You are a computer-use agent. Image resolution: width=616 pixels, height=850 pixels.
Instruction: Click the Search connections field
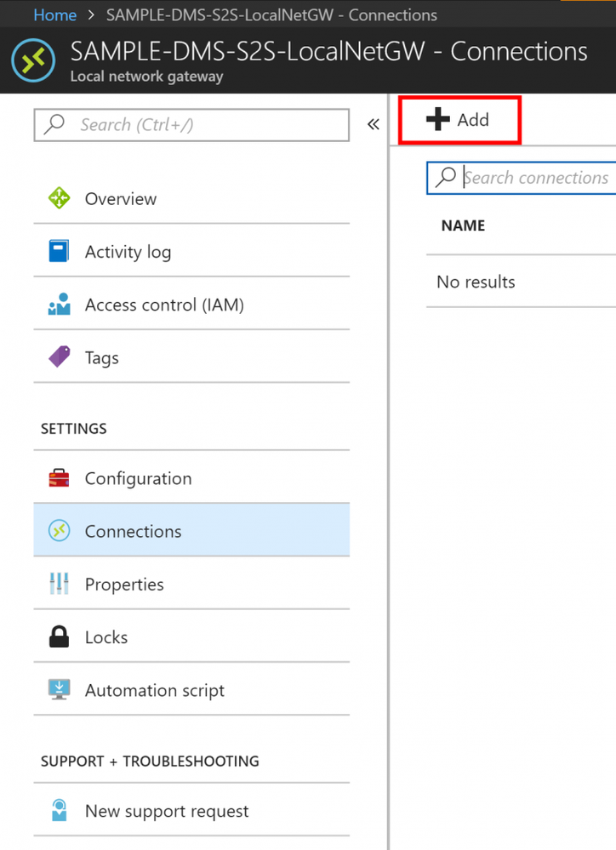point(521,178)
